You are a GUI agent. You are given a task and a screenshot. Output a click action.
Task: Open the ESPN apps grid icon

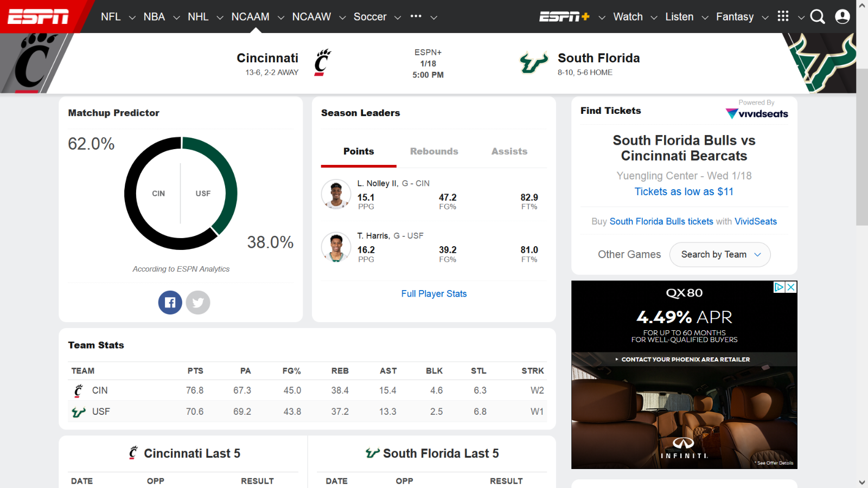(x=783, y=16)
